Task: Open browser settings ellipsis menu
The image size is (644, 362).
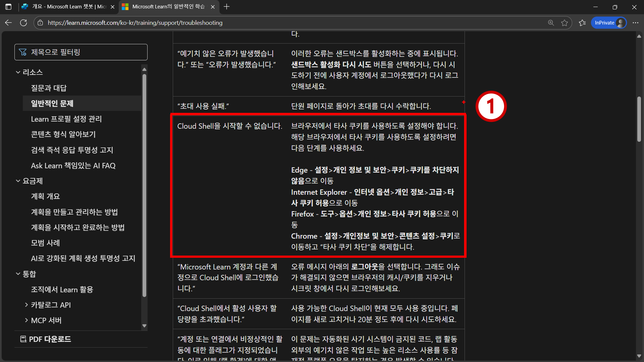Action: [x=635, y=23]
